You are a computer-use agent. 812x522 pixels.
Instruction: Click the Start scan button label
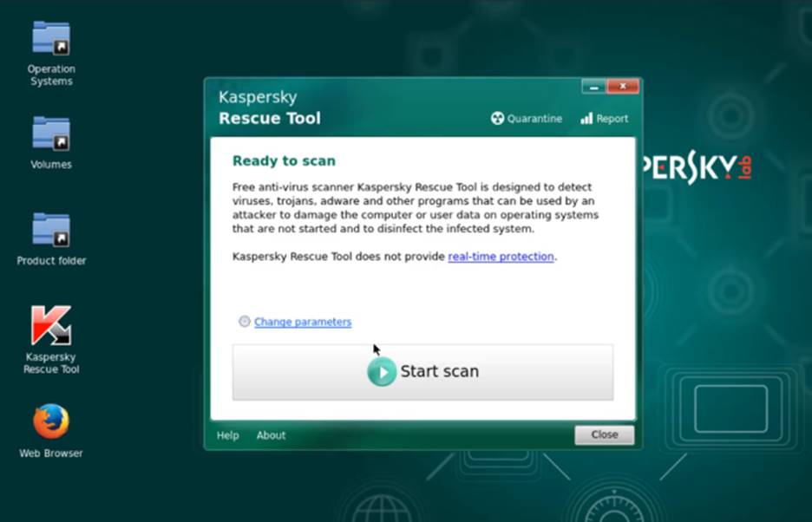[439, 372]
